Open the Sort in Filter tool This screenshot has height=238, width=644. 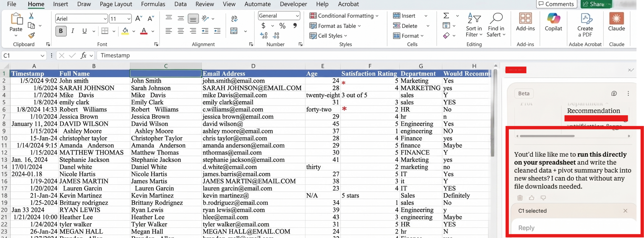pos(474,24)
